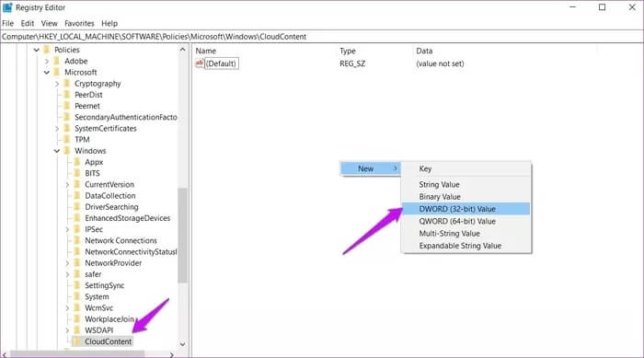
Task: Expand the WcmSvc key
Action: click(67, 308)
